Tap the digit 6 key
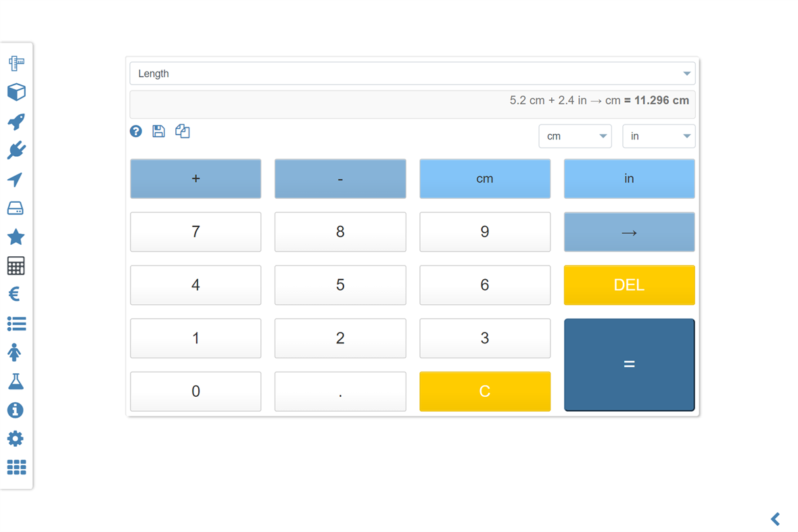 point(485,285)
